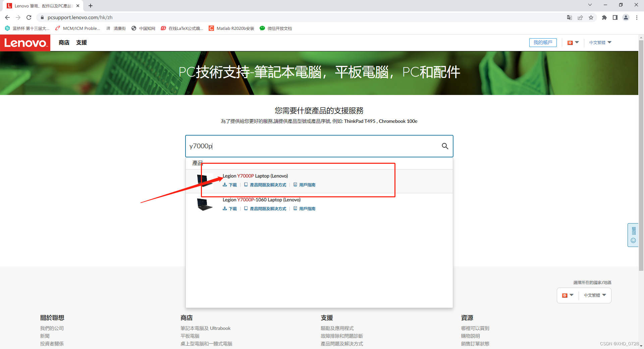Open 用戶指南 under Legion Y7000P-1060 Laptop
The height and width of the screenshot is (349, 644).
click(305, 209)
